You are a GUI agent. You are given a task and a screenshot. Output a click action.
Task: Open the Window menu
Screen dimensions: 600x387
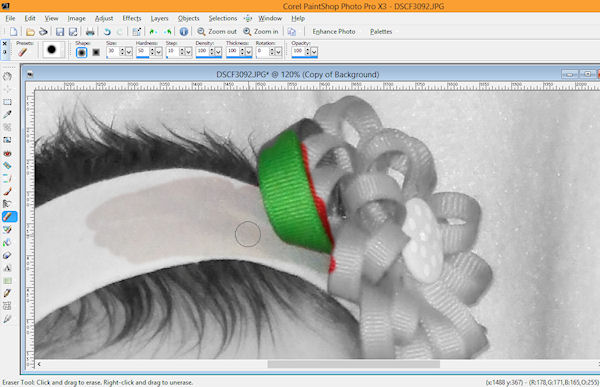pos(270,18)
